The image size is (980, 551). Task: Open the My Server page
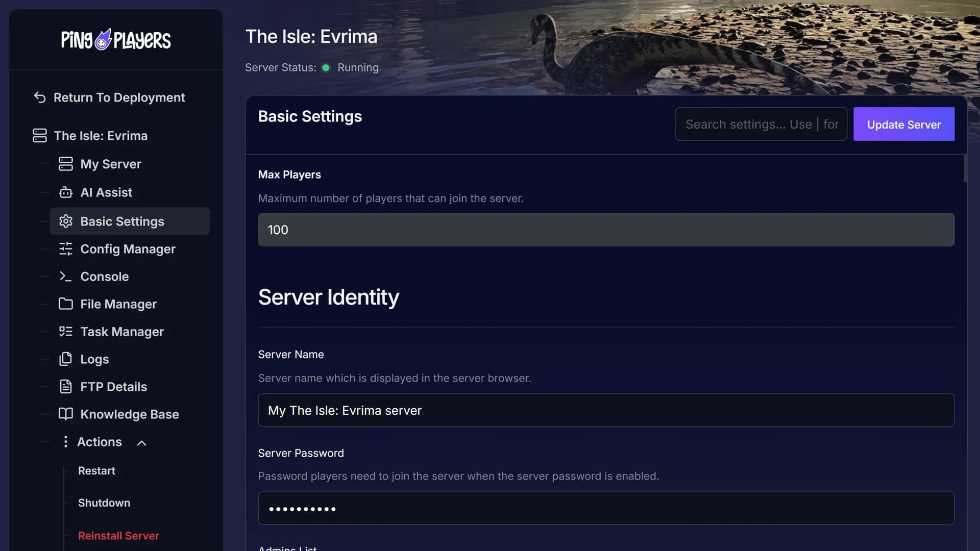[110, 164]
